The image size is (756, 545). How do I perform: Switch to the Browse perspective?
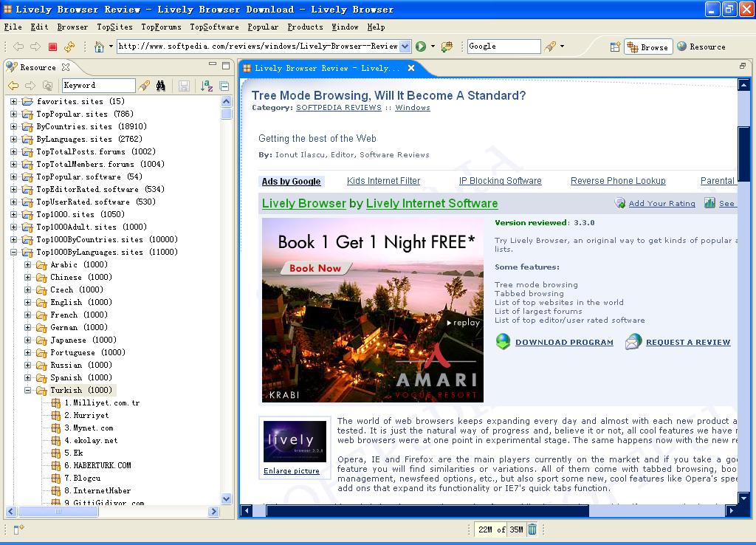pos(647,47)
